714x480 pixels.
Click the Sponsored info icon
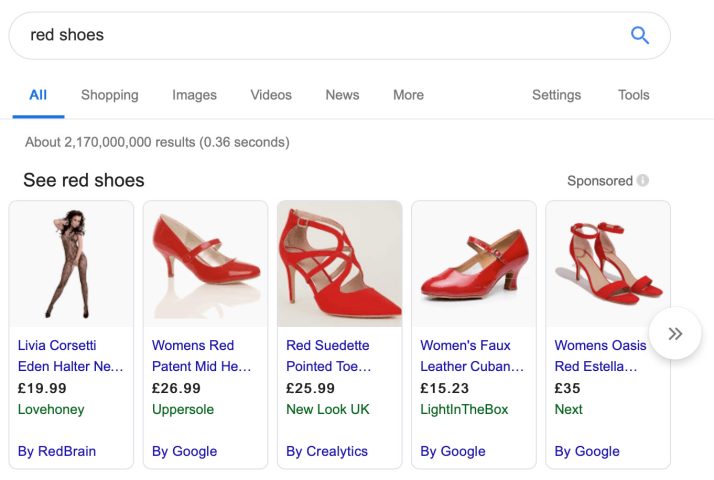[643, 181]
